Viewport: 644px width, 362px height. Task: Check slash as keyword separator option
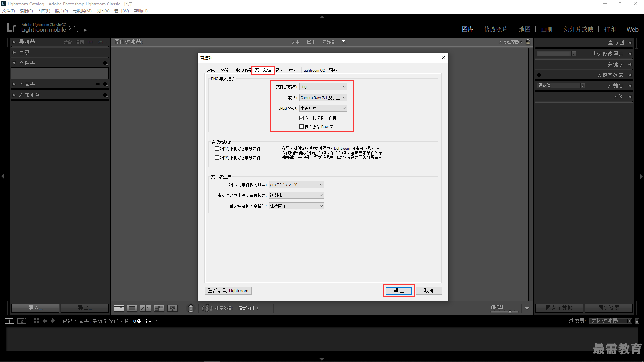217,158
